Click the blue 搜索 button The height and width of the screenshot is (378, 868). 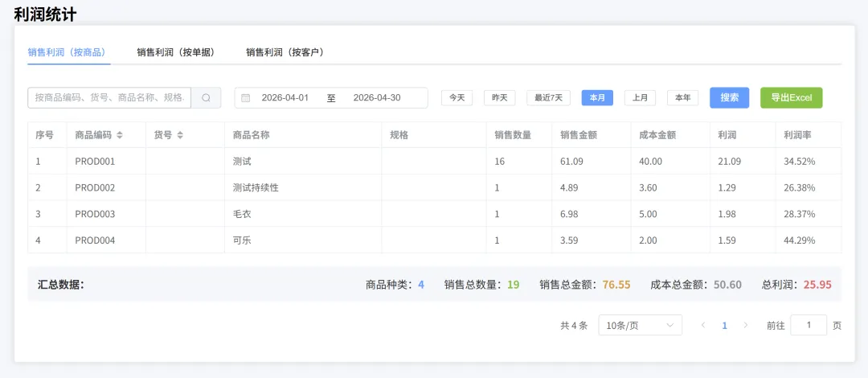(729, 98)
